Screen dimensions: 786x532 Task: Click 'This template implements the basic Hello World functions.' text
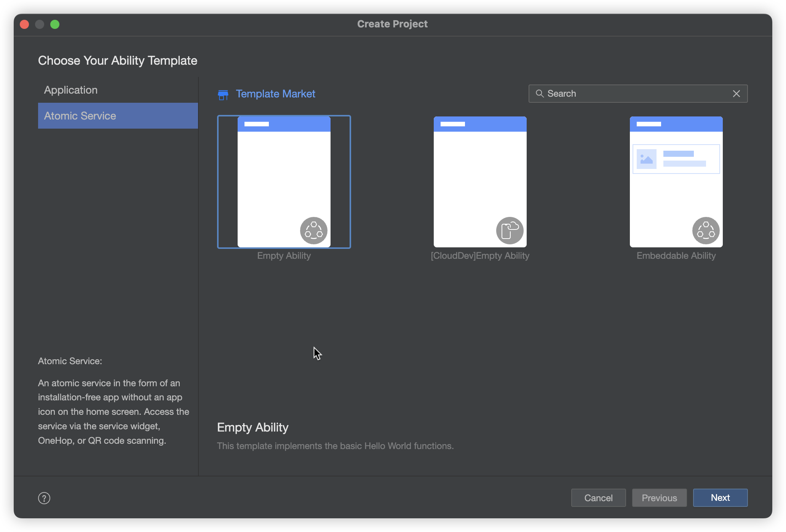[335, 446]
